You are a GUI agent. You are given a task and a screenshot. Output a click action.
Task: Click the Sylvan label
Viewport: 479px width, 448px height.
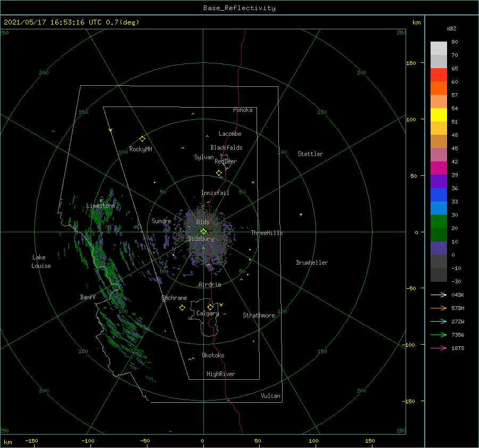(x=204, y=157)
